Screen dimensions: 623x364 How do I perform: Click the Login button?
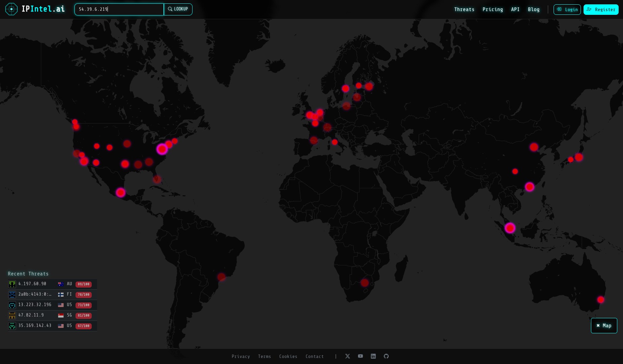point(567,9)
